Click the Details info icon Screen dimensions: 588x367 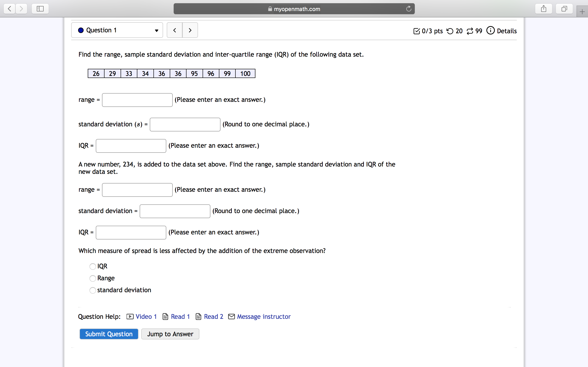[490, 31]
